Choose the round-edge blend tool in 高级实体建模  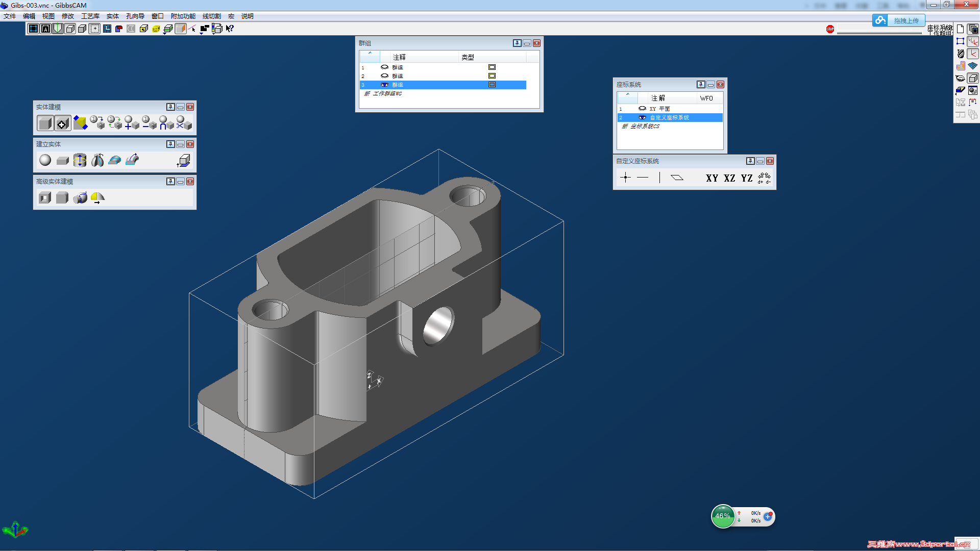point(62,197)
